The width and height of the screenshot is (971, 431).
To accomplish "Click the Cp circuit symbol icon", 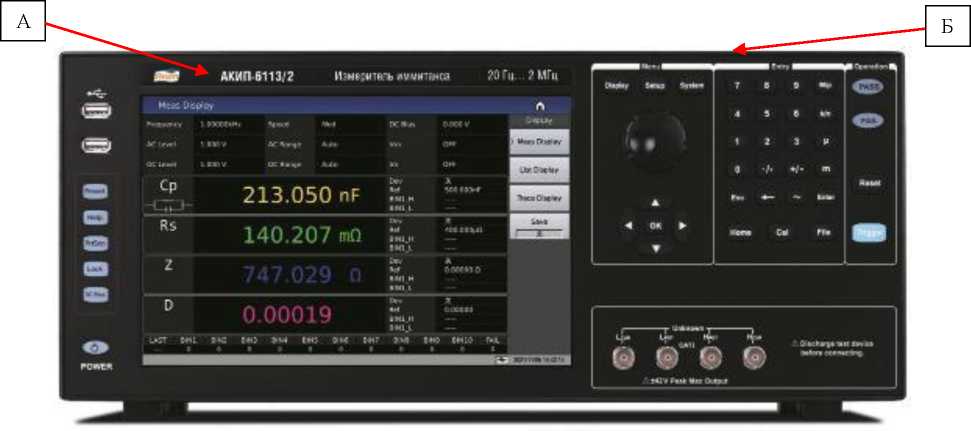I will tap(167, 206).
